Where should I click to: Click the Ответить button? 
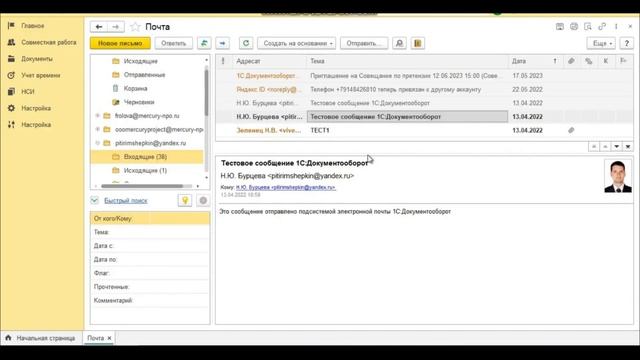(x=173, y=43)
